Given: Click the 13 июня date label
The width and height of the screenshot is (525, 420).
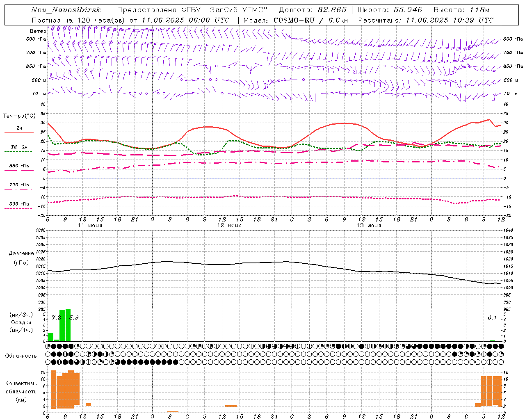Looking at the screenshot, I should click(369, 226).
